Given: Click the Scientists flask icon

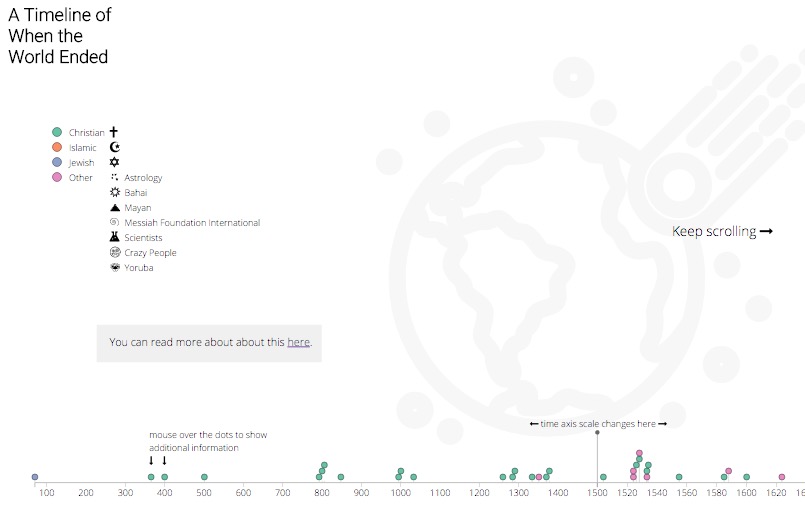Looking at the screenshot, I should click(x=114, y=237).
